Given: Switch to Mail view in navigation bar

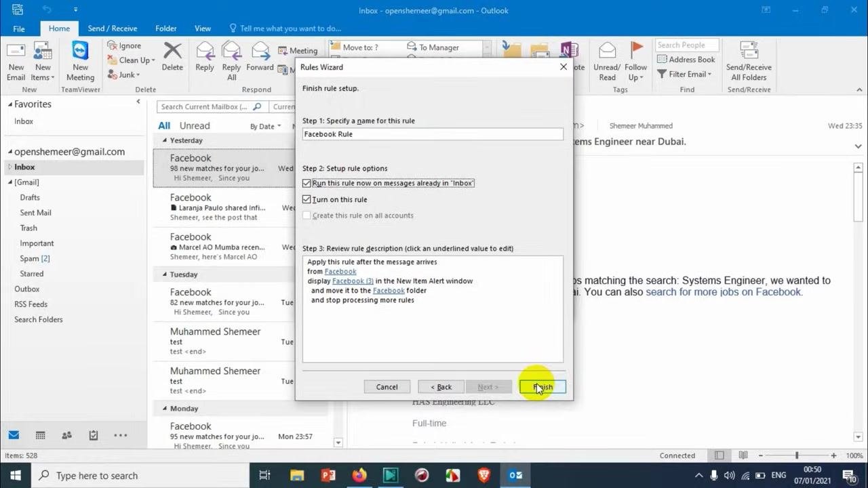Looking at the screenshot, I should 14,435.
